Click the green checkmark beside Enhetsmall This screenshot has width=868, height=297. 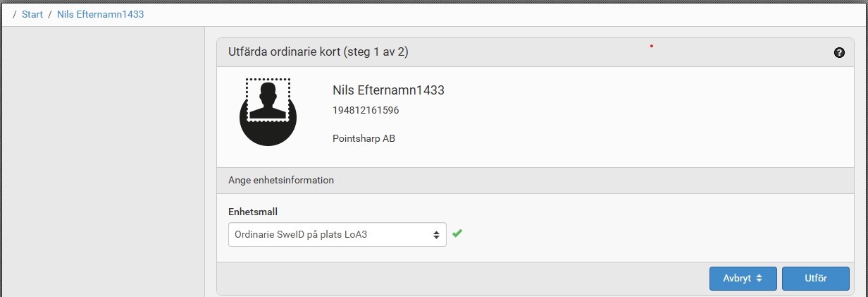pos(457,234)
